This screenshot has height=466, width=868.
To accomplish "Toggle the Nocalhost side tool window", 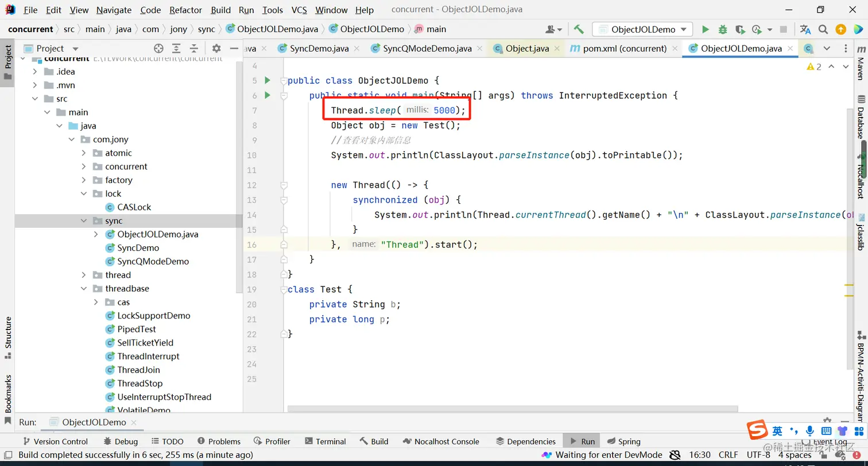I will click(x=860, y=177).
